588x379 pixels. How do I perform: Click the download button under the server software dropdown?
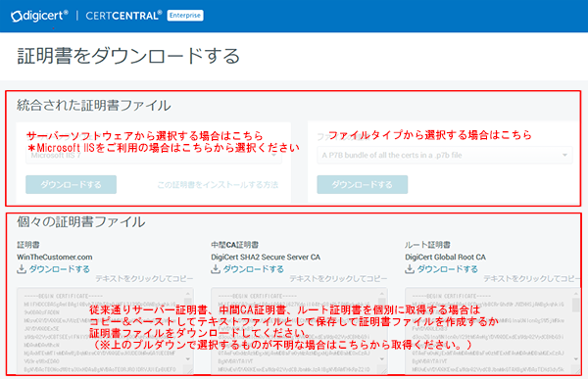[x=71, y=184]
